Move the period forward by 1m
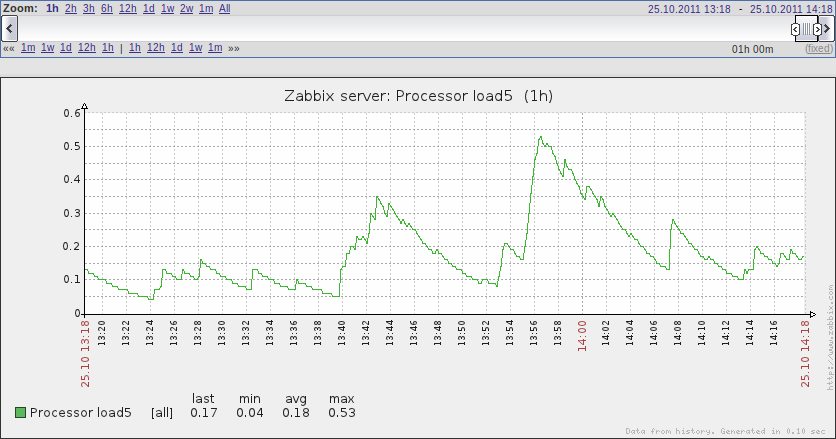Image resolution: width=836 pixels, height=439 pixels. (x=215, y=47)
